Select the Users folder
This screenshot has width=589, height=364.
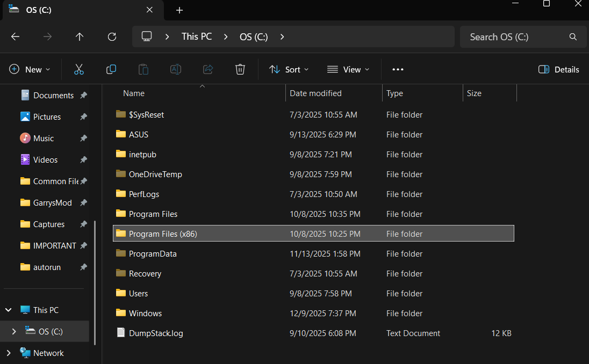point(138,294)
